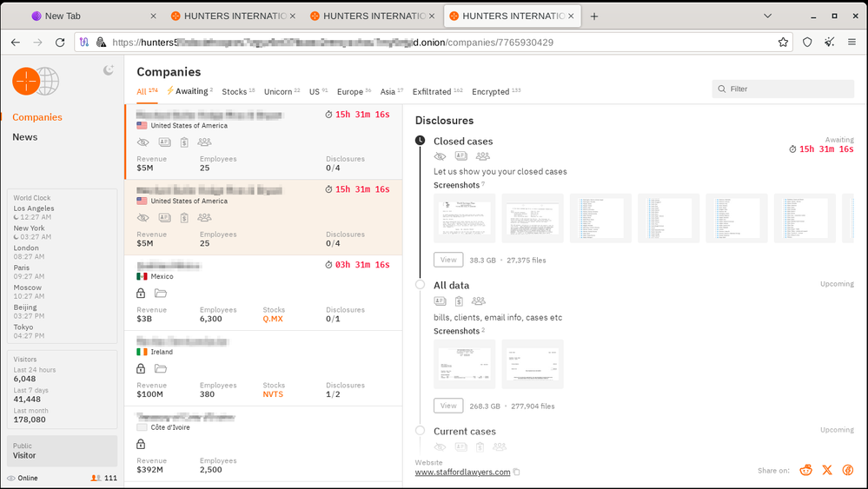Viewport: 868px width, 489px height.
Task: Reload the page in the browser toolbar
Action: (x=60, y=42)
